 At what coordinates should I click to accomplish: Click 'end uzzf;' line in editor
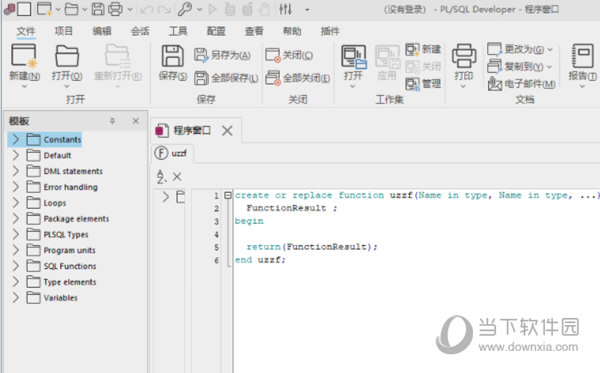(x=260, y=260)
